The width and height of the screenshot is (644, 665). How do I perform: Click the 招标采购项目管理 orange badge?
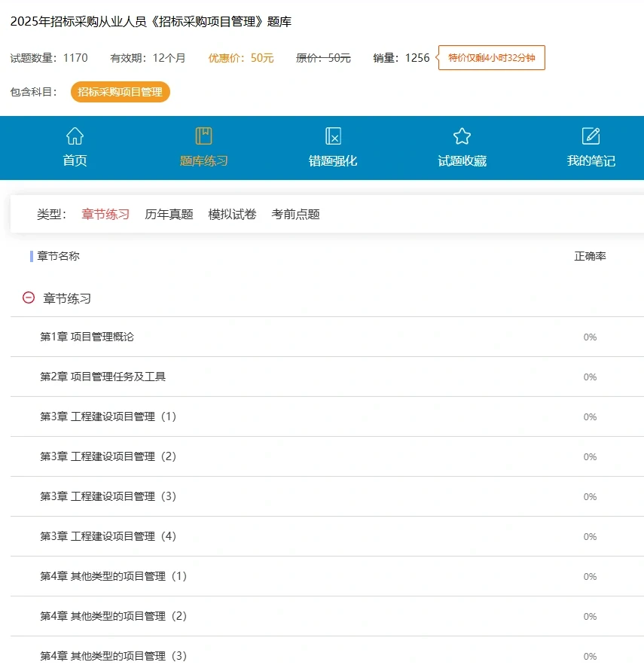(x=120, y=92)
